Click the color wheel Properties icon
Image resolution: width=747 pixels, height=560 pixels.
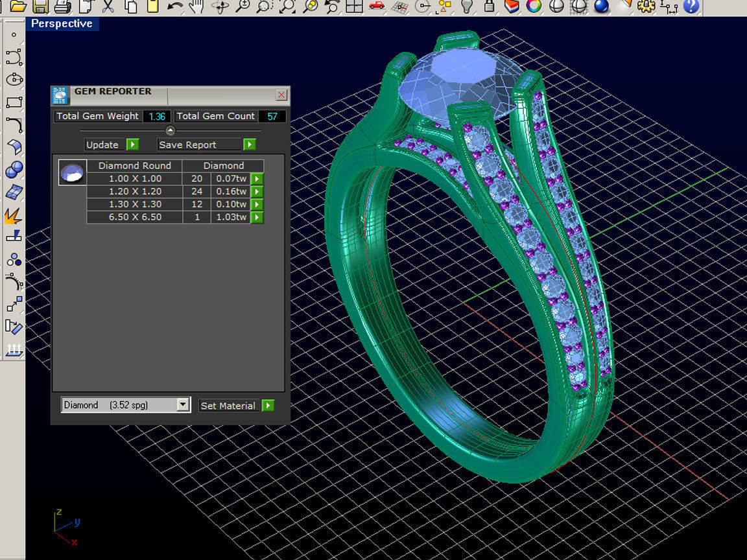[x=534, y=6]
